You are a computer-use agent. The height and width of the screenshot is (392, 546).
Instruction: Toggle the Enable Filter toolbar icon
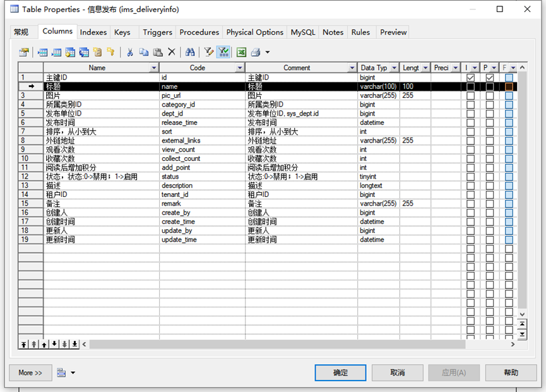(x=223, y=52)
